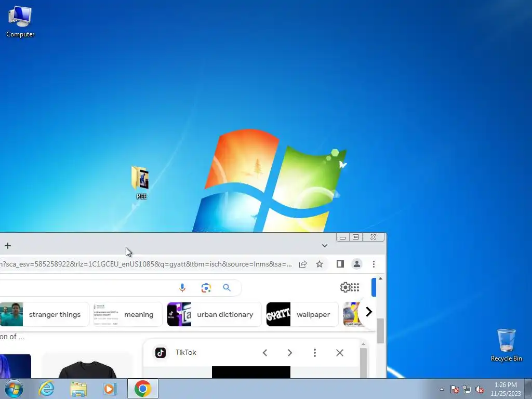
Task: Click the TikTok logo in preview panel
Action: (161, 353)
